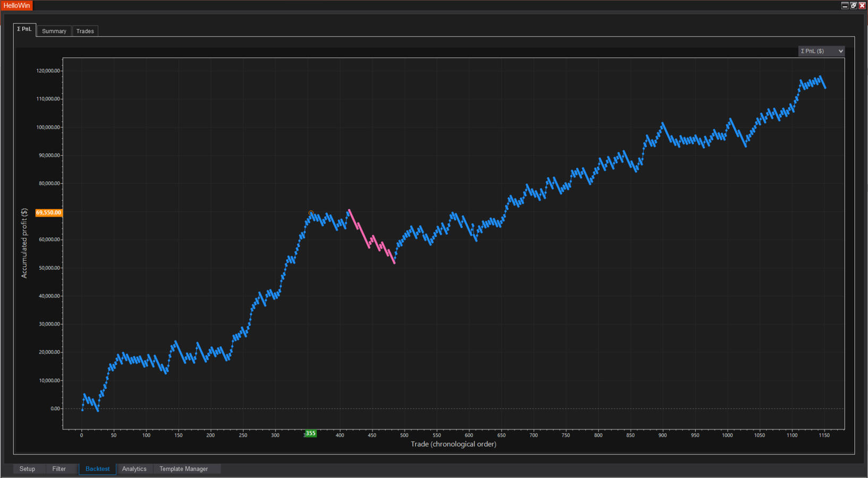868x478 pixels.
Task: Open the Summary tab
Action: (54, 31)
